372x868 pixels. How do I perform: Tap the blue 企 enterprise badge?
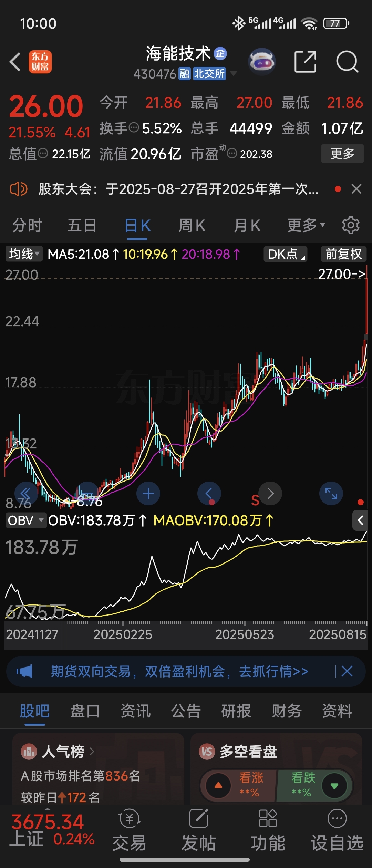220,54
